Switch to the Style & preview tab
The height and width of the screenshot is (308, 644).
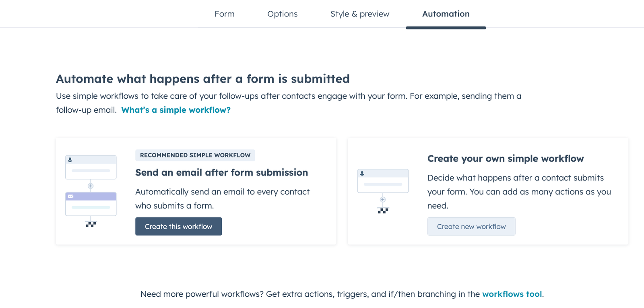click(x=359, y=14)
